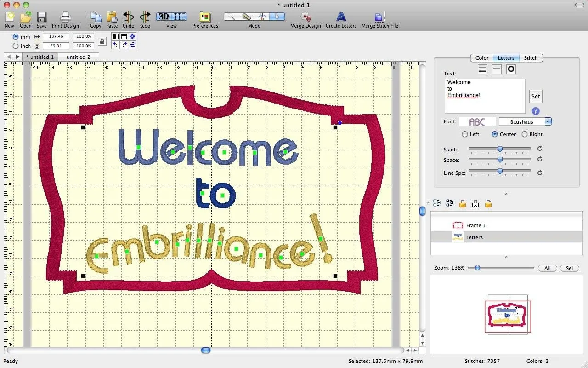
Task: Open the Stitch tab
Action: pyautogui.click(x=531, y=58)
